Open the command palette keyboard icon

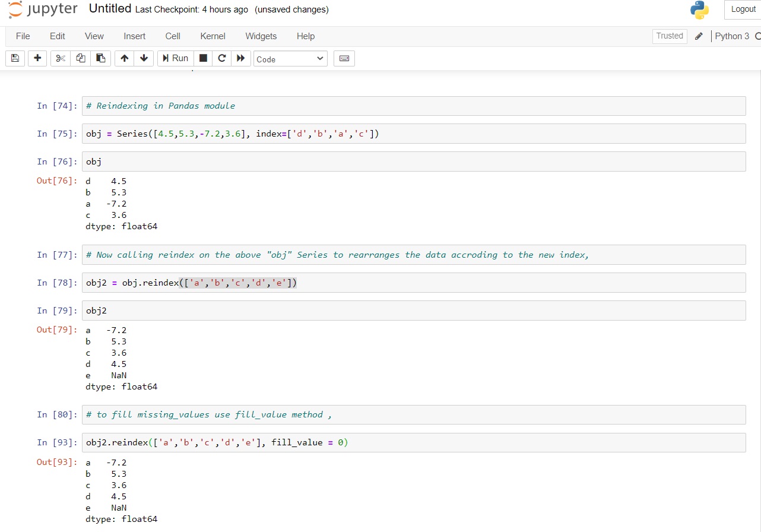344,58
